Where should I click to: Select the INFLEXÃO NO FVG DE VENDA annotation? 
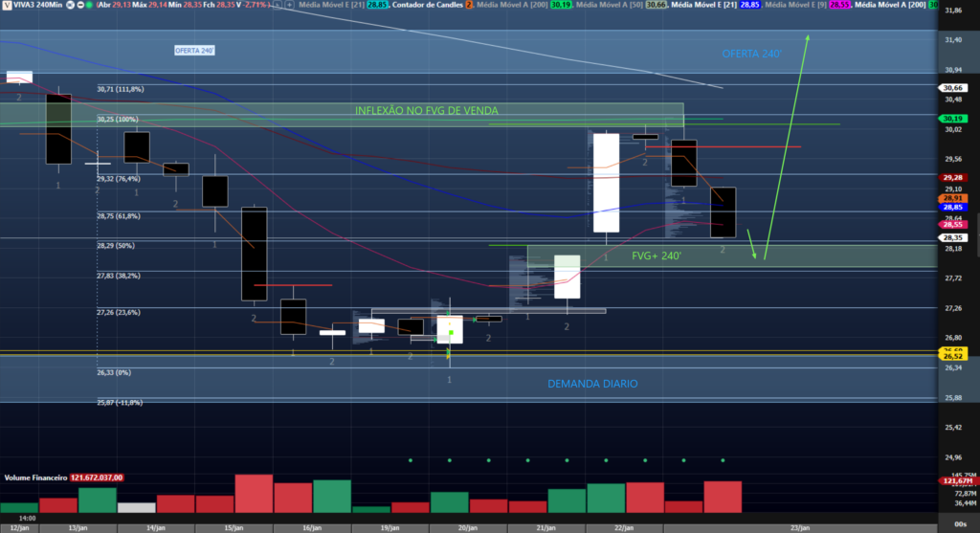pos(426,111)
